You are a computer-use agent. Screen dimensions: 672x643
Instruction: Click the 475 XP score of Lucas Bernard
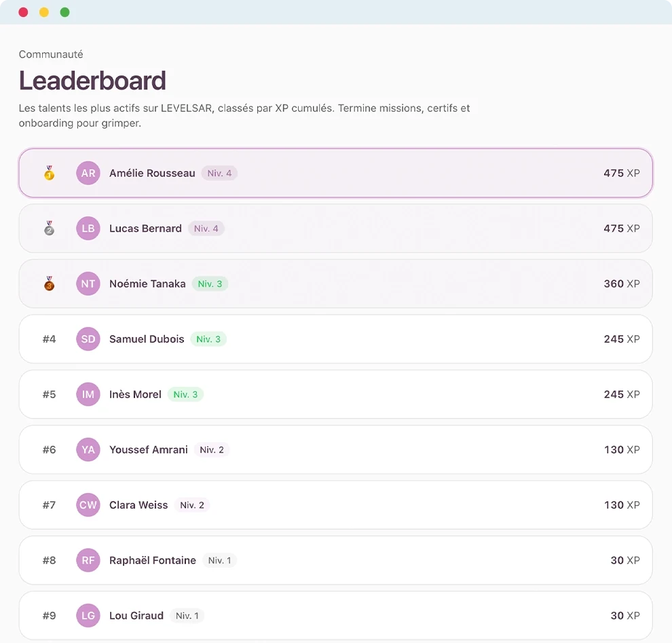point(621,229)
